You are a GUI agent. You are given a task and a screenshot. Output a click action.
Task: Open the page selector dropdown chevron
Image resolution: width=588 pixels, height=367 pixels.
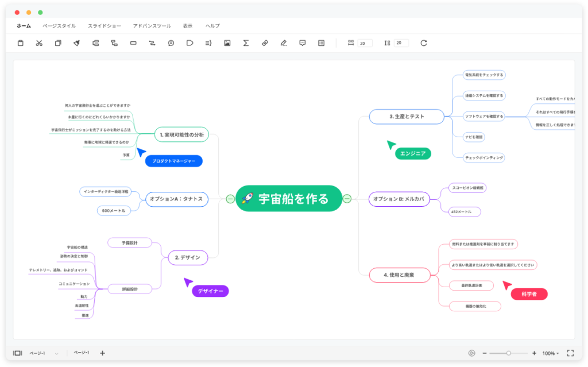[x=57, y=353]
